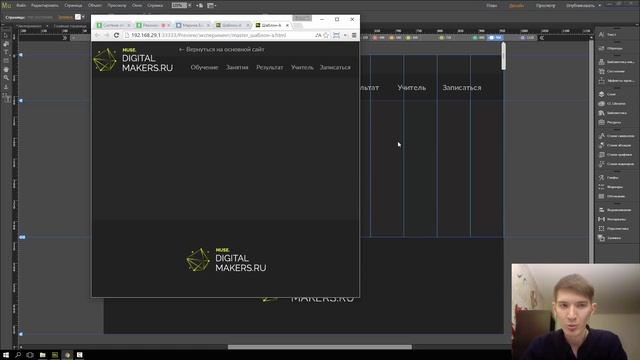Screen dimensions: 640x360
Task: Click Просмотр mode button at top right
Action: point(545,5)
